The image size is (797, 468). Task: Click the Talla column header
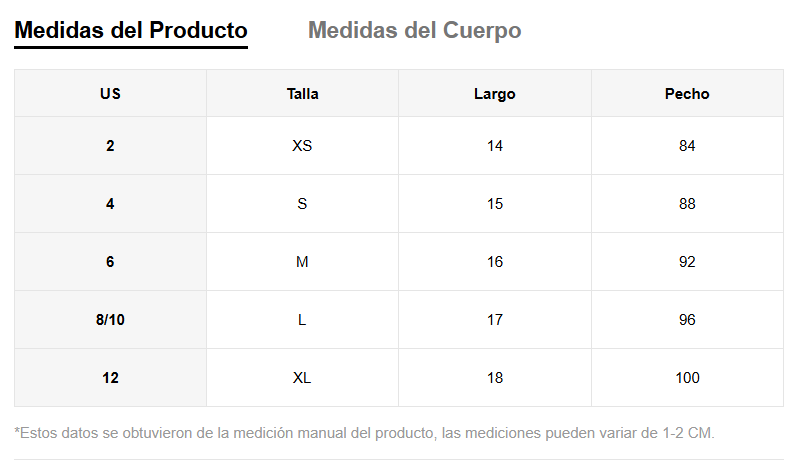[302, 94]
